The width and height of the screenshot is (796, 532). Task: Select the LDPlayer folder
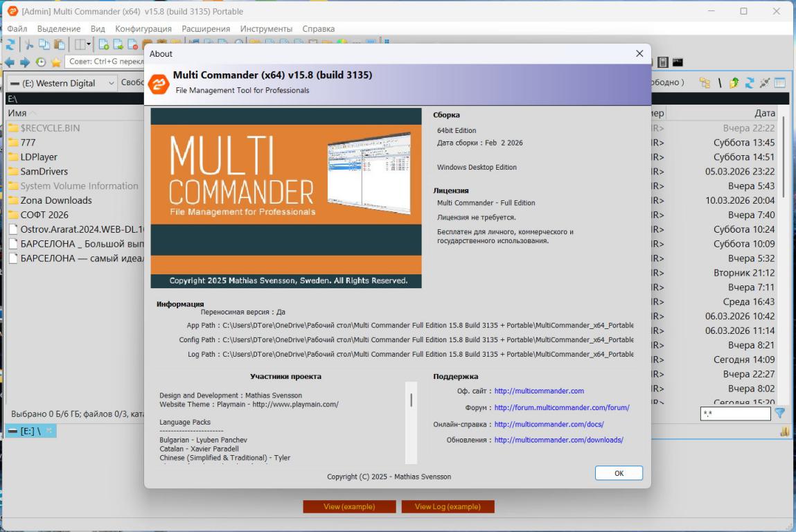[39, 157]
